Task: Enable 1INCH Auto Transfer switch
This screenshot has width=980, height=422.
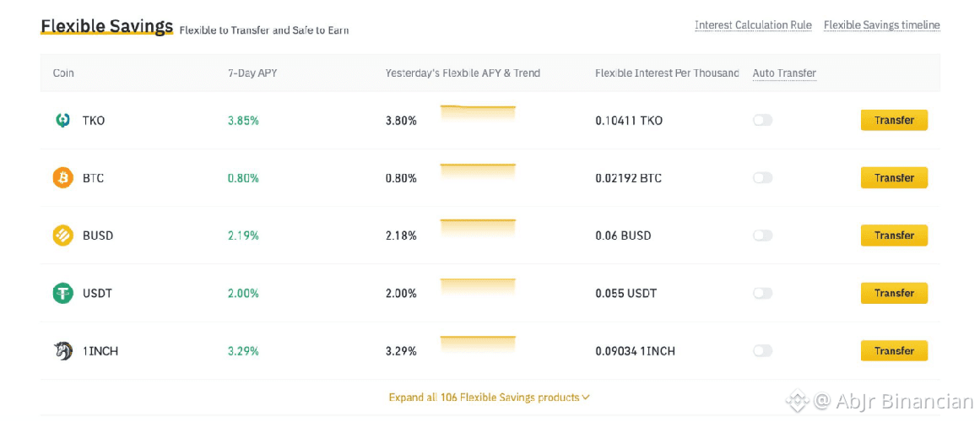Action: 762,351
